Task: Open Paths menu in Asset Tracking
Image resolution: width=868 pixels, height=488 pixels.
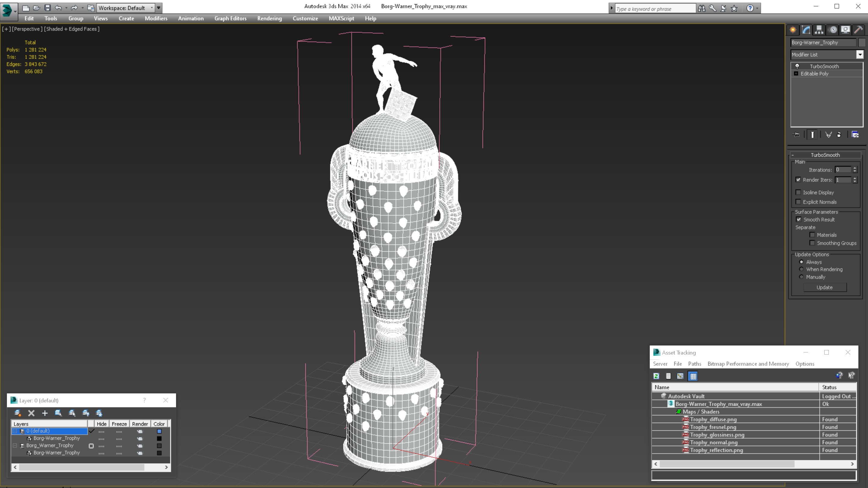Action: pos(694,364)
